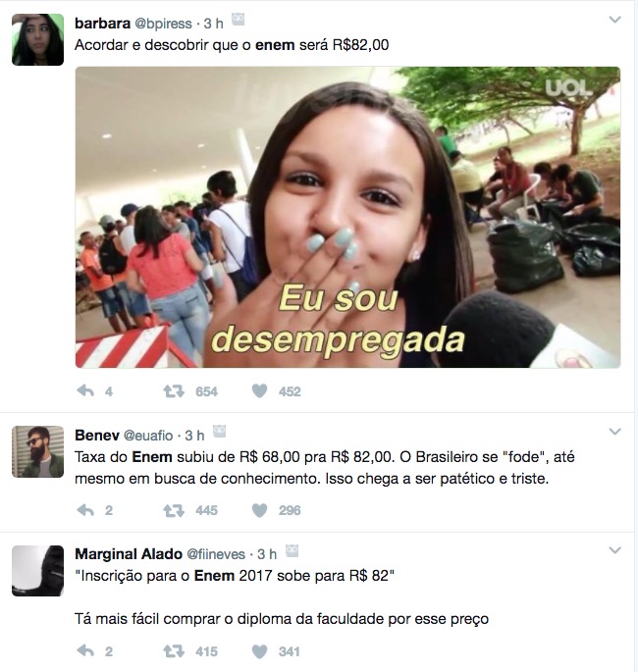The width and height of the screenshot is (638, 672).
Task: Reply to Marginal Alado's tweet
Action: (x=85, y=650)
